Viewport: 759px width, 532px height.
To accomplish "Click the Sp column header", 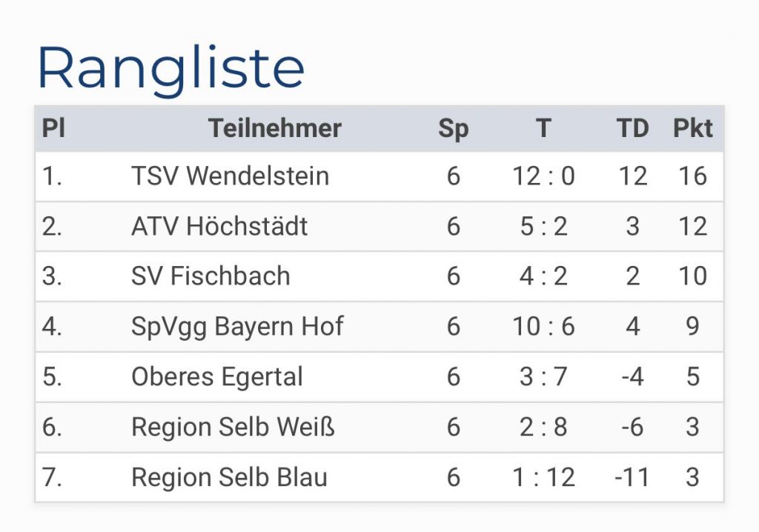I will [x=453, y=128].
